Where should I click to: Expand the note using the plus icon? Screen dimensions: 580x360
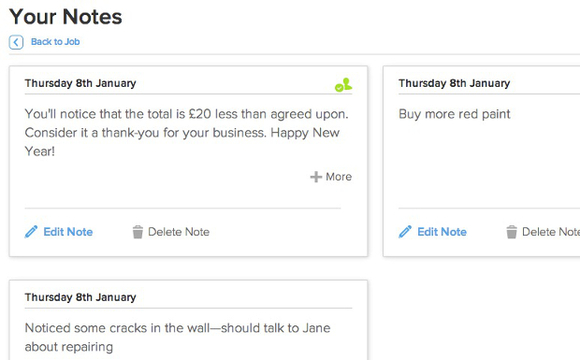(x=316, y=177)
